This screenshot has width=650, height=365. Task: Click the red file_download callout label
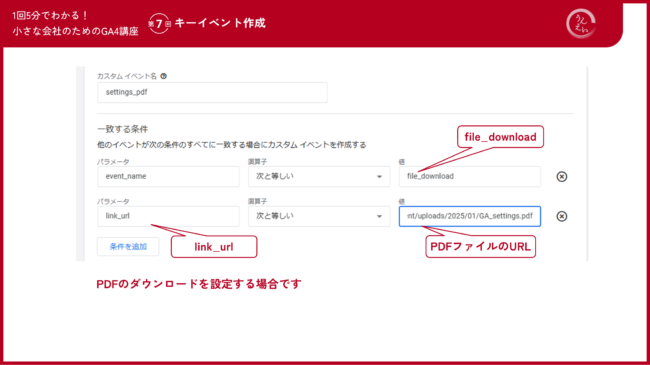(x=500, y=137)
